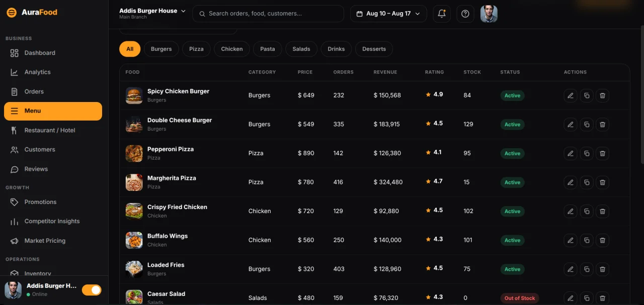Open the Reviews page
This screenshot has width=644, height=305.
pos(53,169)
